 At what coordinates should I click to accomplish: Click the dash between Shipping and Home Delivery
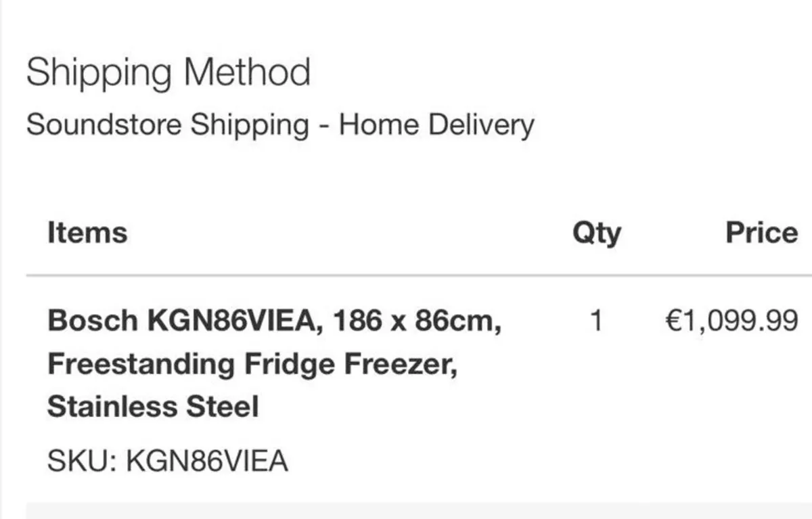(x=324, y=127)
